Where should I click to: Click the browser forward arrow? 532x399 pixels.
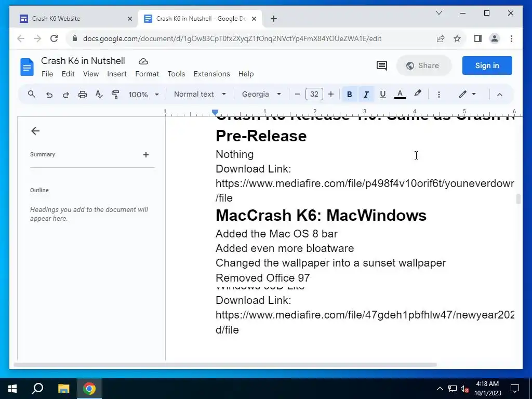coord(37,38)
